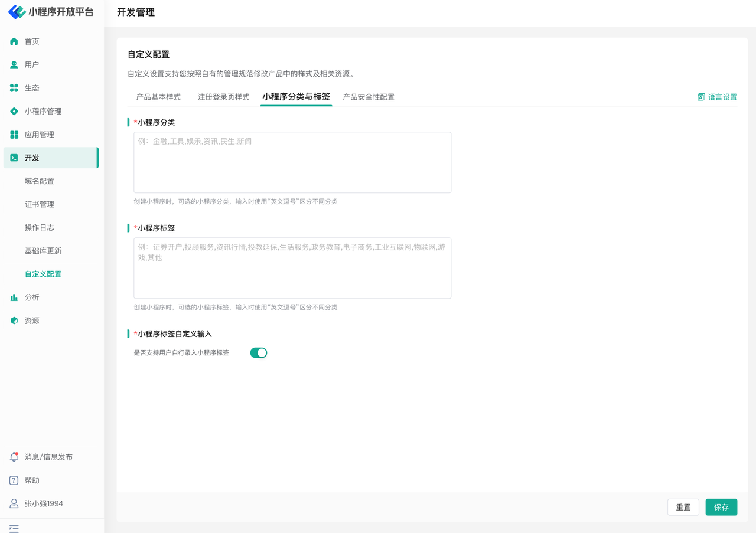Screen dimensions: 756x533
Task: Click the 用户 person icon
Action: coord(14,65)
